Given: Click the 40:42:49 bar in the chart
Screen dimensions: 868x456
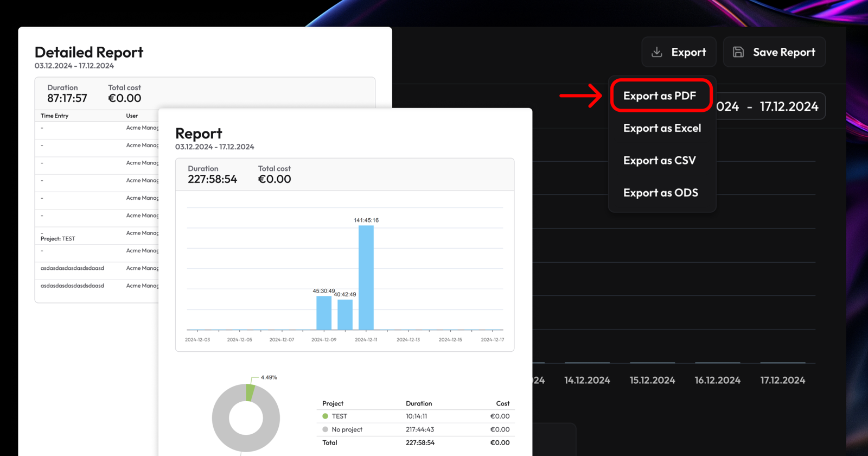Looking at the screenshot, I should (x=345, y=314).
